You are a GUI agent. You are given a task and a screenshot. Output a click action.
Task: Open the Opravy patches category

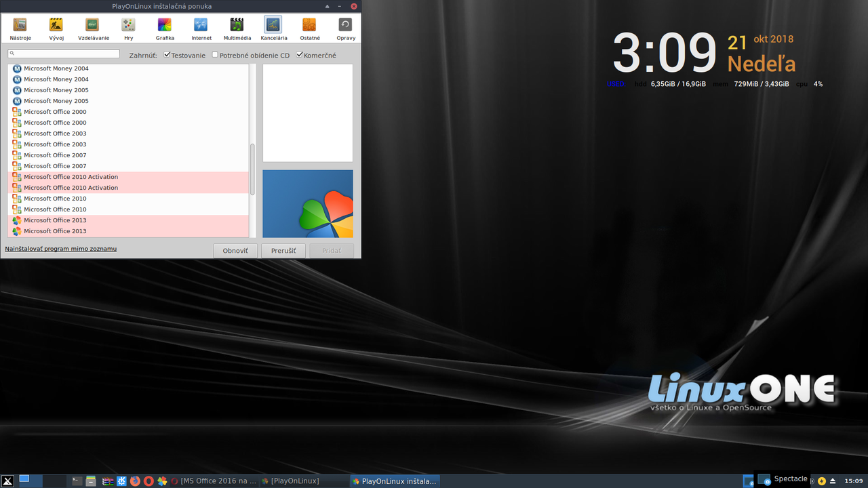pos(345,29)
